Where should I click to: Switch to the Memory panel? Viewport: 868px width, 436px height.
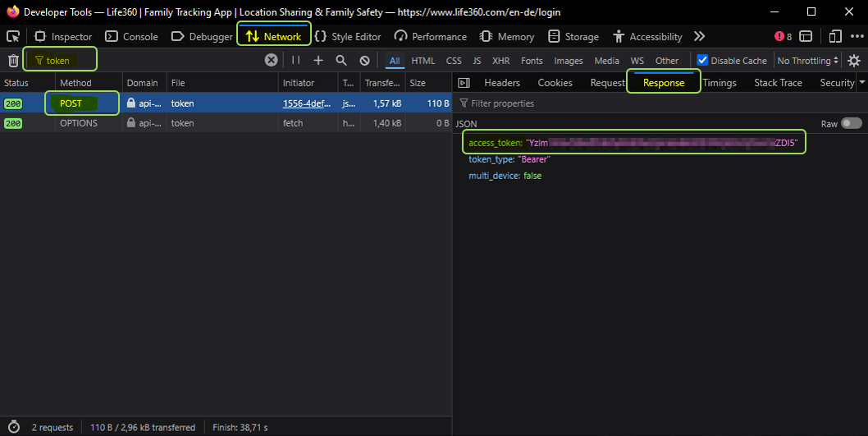click(x=507, y=37)
